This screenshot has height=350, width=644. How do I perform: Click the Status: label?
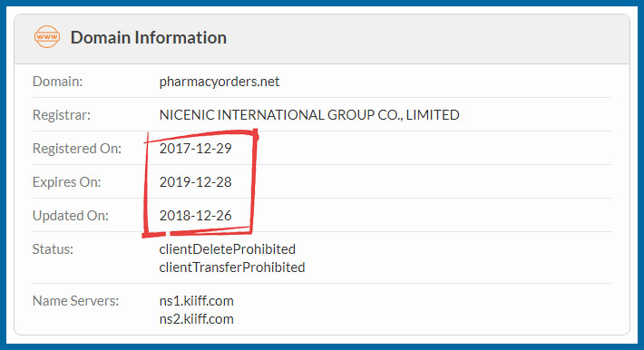53,249
